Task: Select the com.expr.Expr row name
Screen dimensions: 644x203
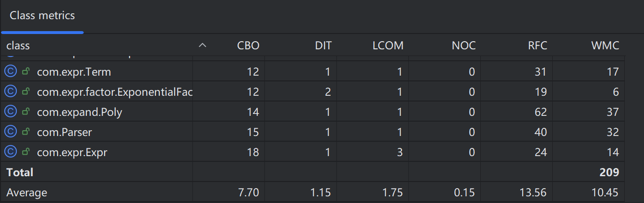Action: [x=72, y=153]
